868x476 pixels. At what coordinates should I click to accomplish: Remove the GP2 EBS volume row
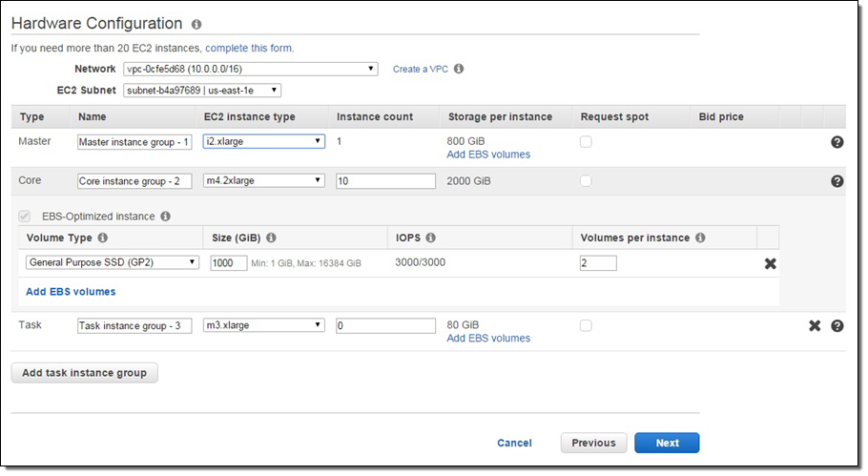[770, 263]
